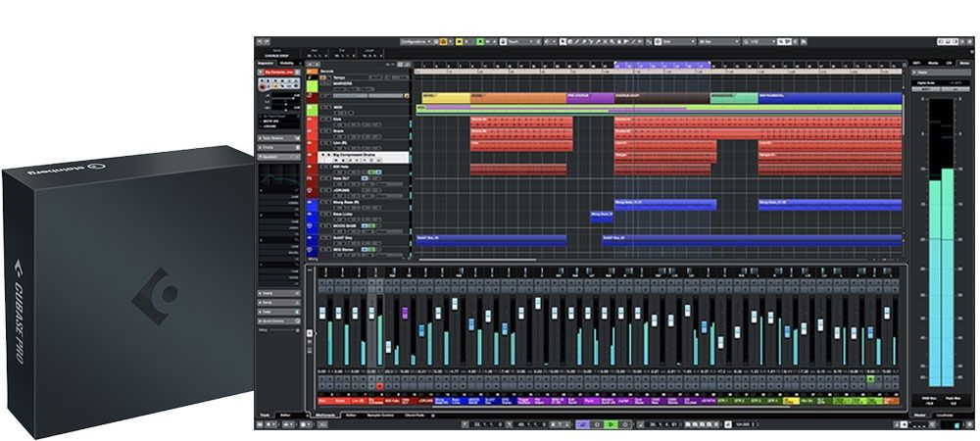Click the Tempo track icon
The width and height of the screenshot is (980, 441).
click(x=310, y=76)
